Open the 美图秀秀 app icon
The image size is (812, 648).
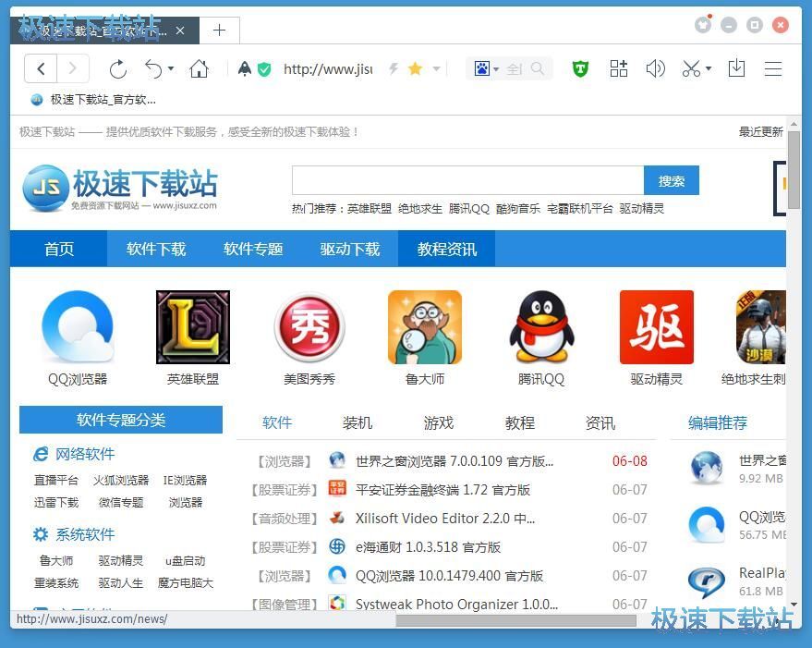[309, 326]
